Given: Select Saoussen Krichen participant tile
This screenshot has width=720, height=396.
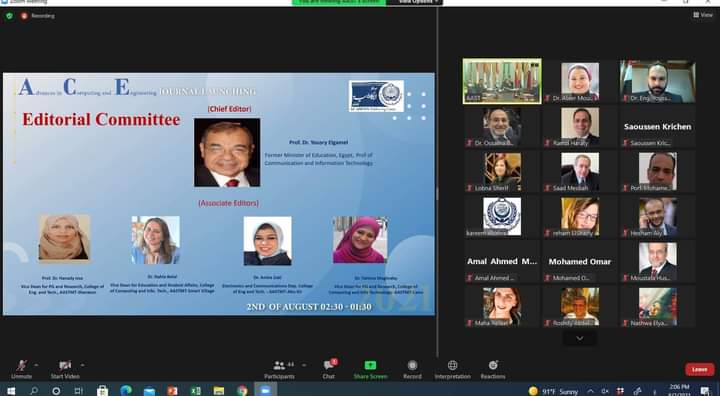Looking at the screenshot, I should coord(657,127).
